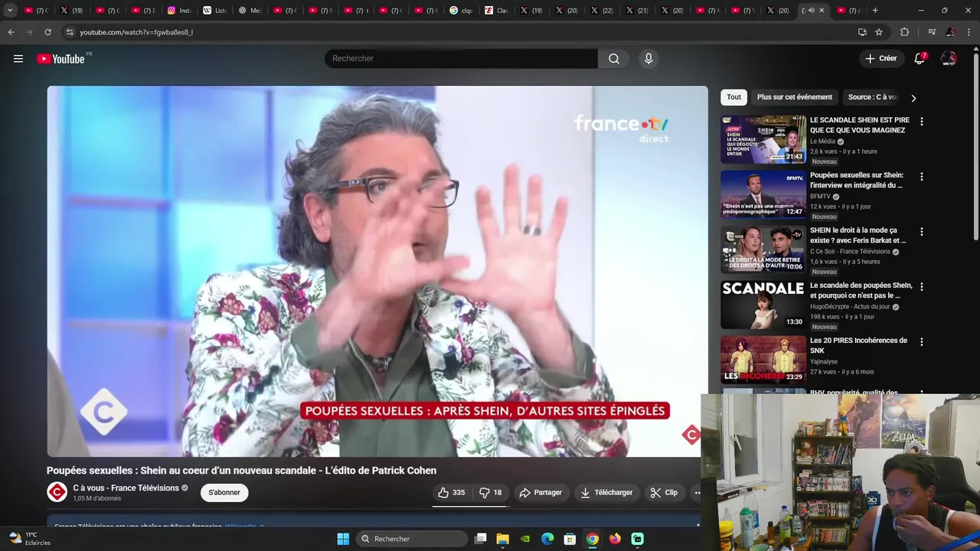This screenshot has width=980, height=551.
Task: Open the C Ce Soir SHEIN video thumbnail
Action: pos(763,249)
